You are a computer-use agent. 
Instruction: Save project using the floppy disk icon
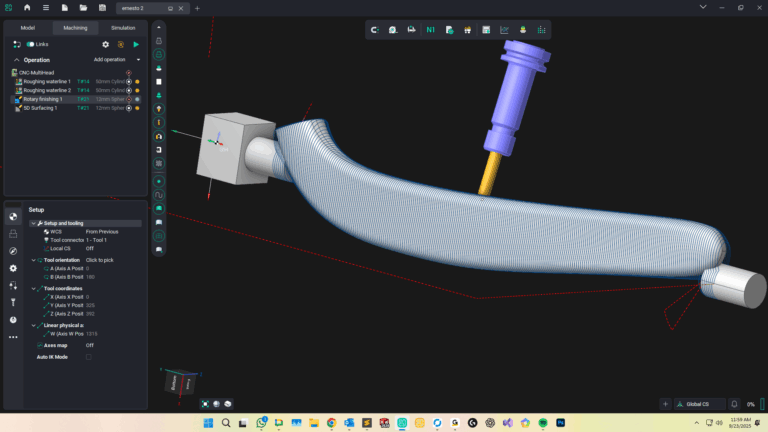click(101, 8)
